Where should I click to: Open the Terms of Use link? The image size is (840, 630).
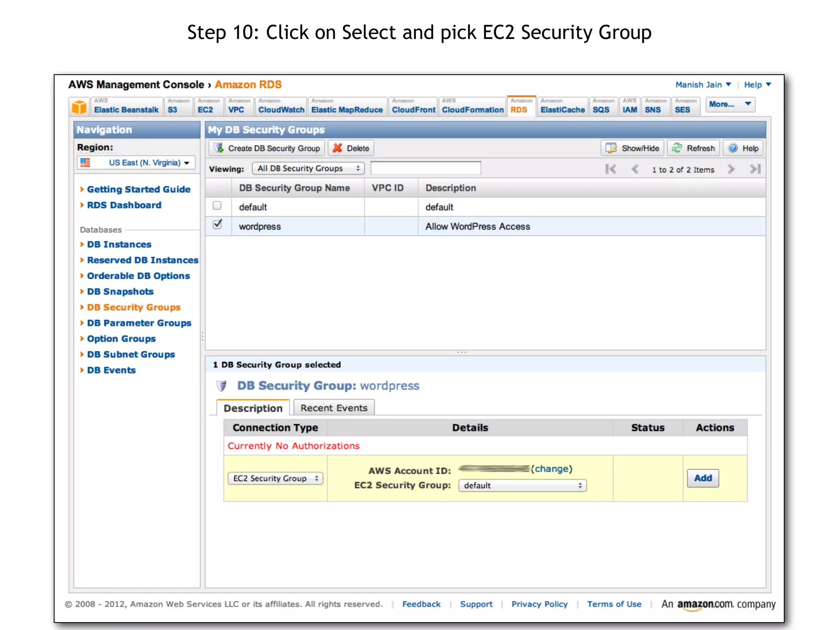click(x=614, y=604)
